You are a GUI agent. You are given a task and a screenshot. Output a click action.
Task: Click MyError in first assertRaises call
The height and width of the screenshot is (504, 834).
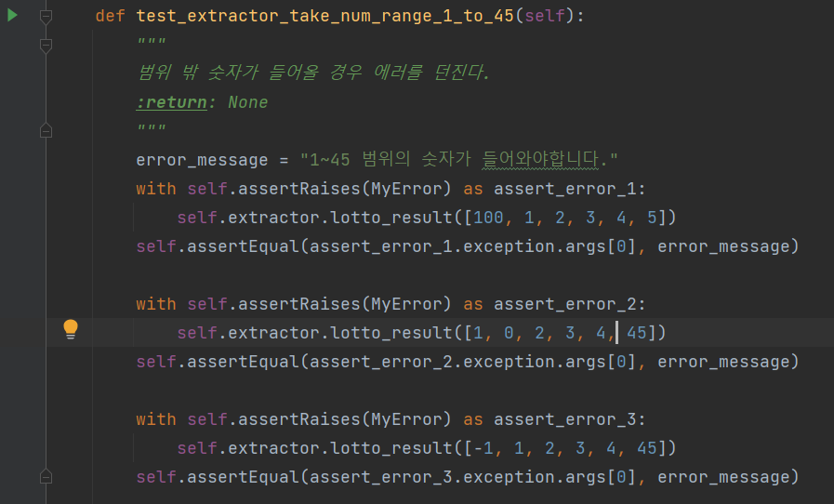pyautogui.click(x=406, y=189)
